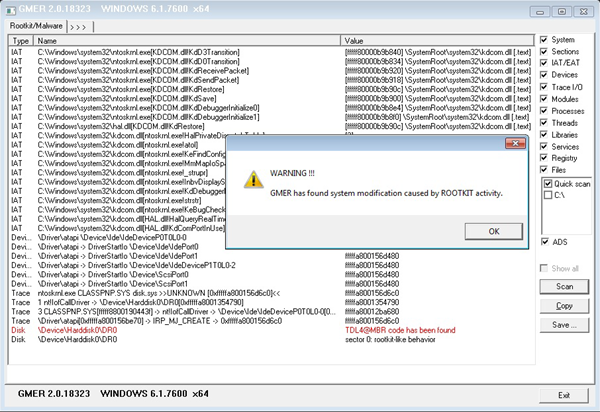This screenshot has height=412, width=600.
Task: Toggle the IAT/EAT checkbox
Action: [544, 63]
